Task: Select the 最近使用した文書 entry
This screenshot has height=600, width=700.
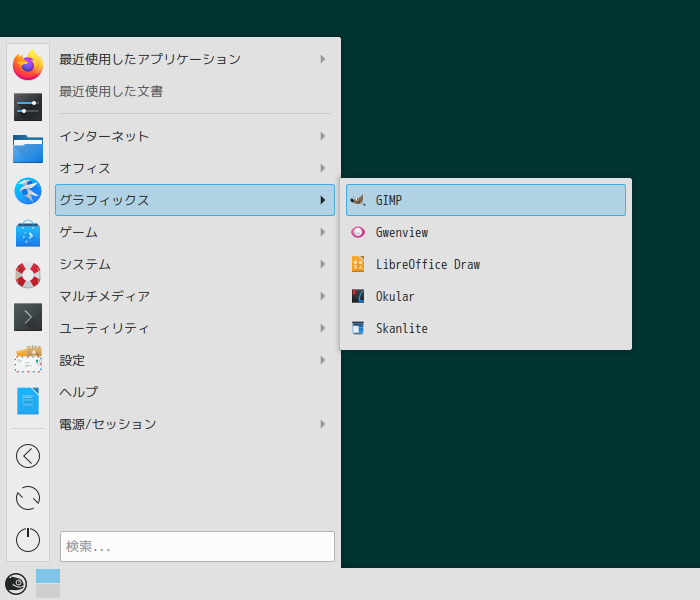Action: [195, 91]
